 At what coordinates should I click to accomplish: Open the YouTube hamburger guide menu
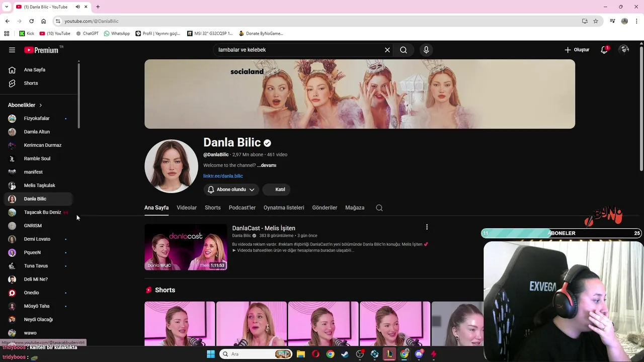click(12, 50)
